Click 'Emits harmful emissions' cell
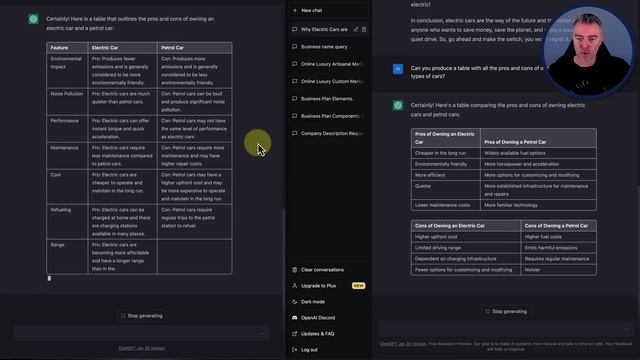The height and width of the screenshot is (360, 640). pyautogui.click(x=558, y=248)
